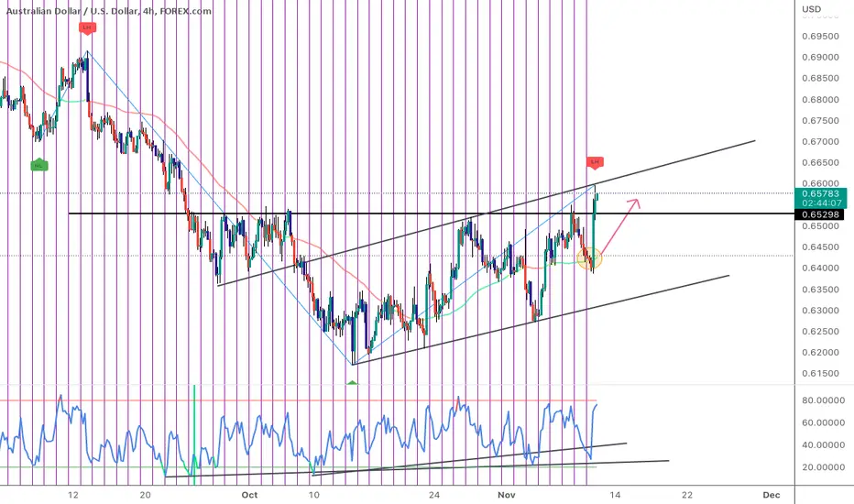Click indicator axis value 80.00000
Image resolution: width=854 pixels, height=504 pixels.
tap(824, 400)
